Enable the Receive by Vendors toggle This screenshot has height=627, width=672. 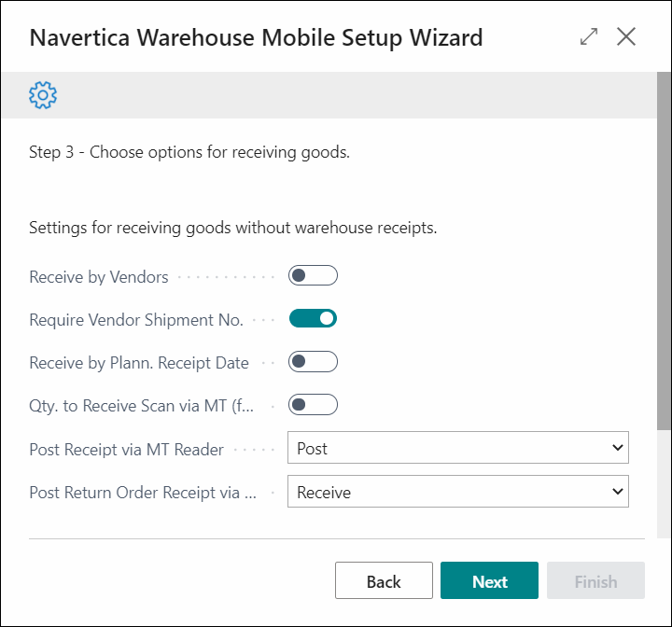(313, 275)
